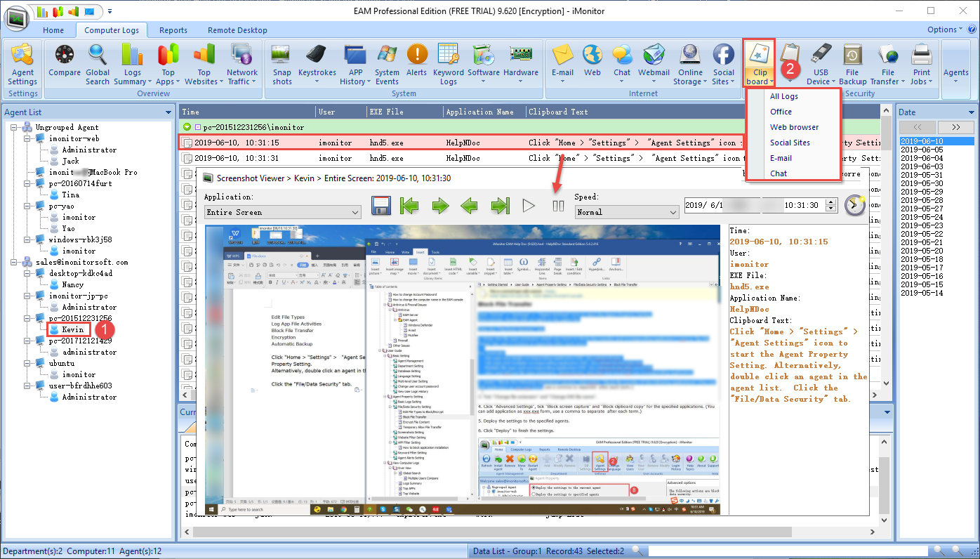The width and height of the screenshot is (980, 559).
Task: Open the Application combo box
Action: tap(283, 212)
